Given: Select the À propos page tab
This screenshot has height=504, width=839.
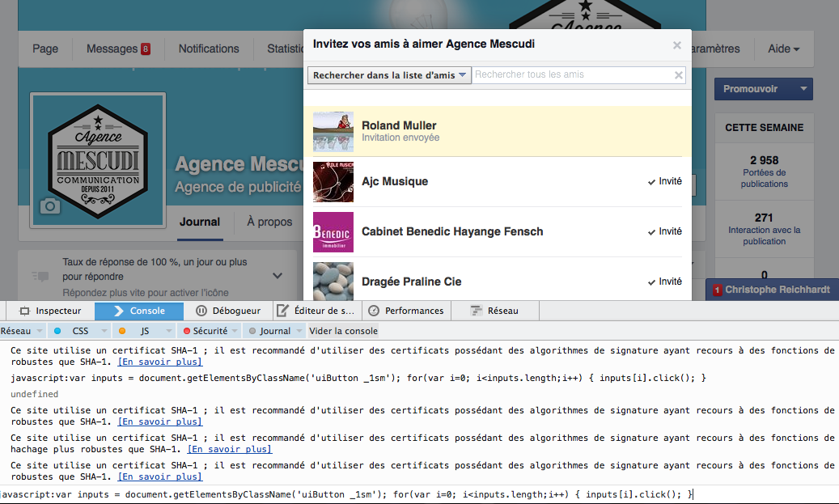Looking at the screenshot, I should coord(269,222).
